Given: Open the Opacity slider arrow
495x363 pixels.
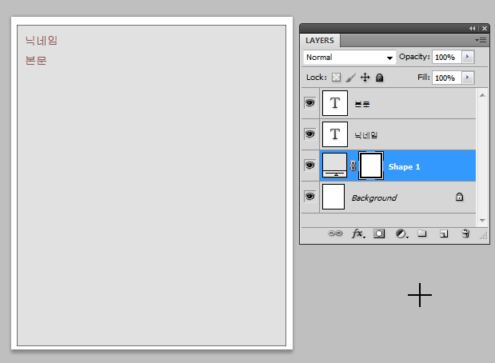Looking at the screenshot, I should pyautogui.click(x=467, y=57).
